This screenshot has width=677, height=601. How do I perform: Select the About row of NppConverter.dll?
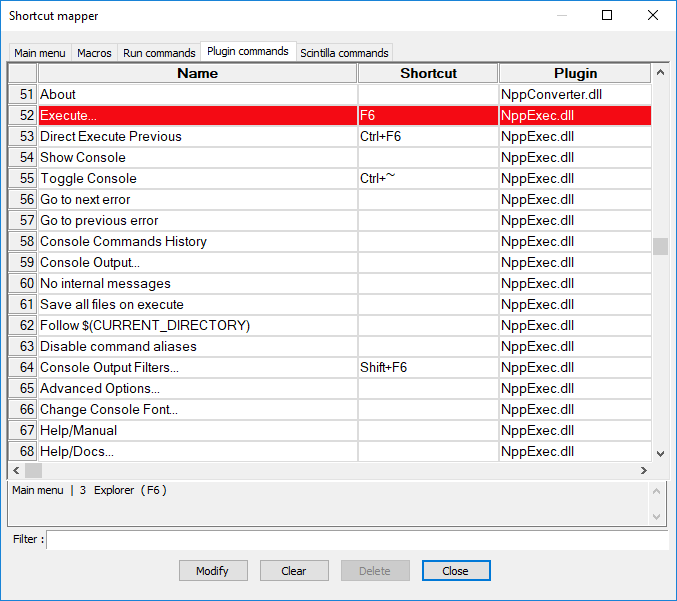(x=329, y=94)
